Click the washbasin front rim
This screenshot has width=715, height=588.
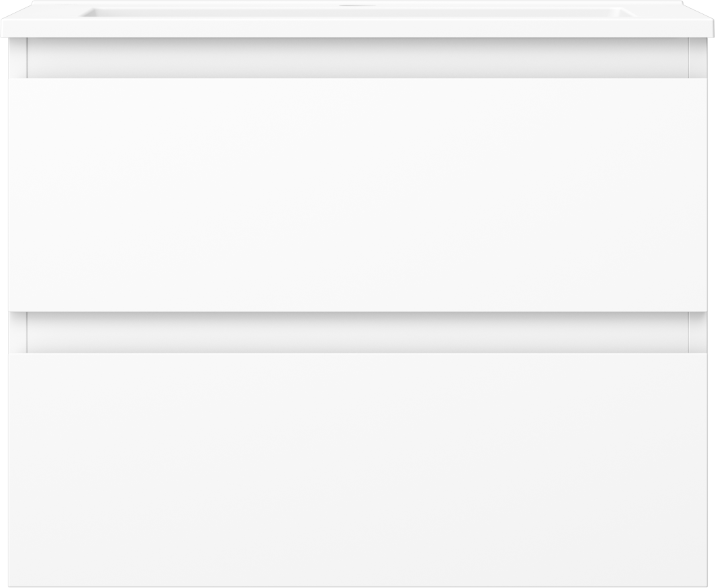coord(357,28)
